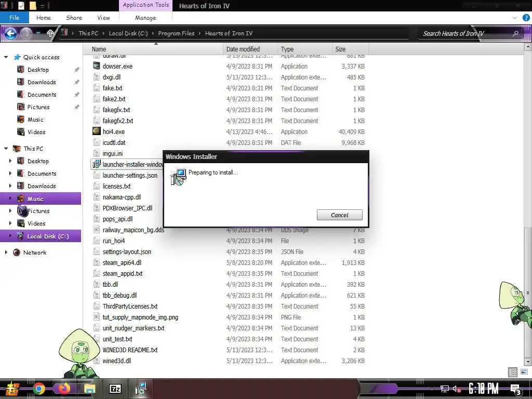Collapse the This PC tree node

[6, 148]
